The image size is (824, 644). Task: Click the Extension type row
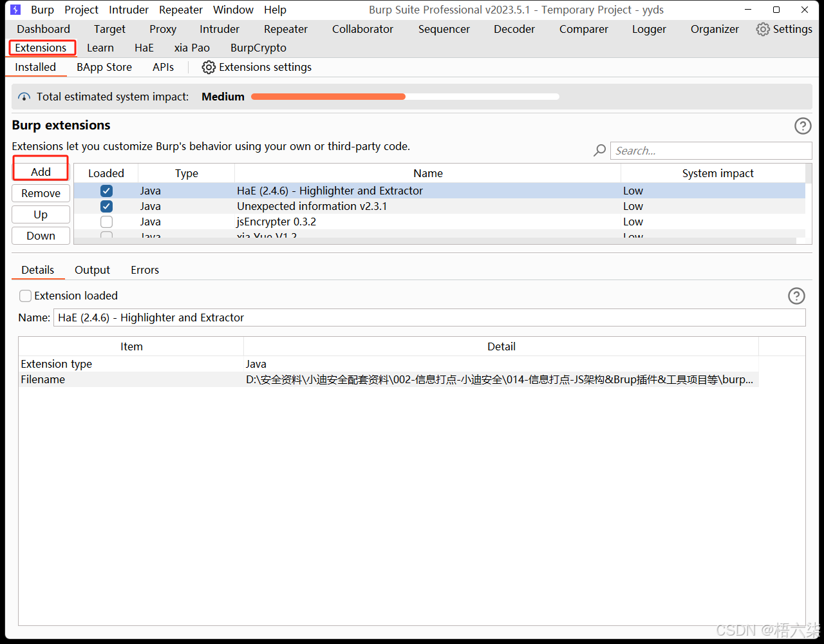point(389,364)
